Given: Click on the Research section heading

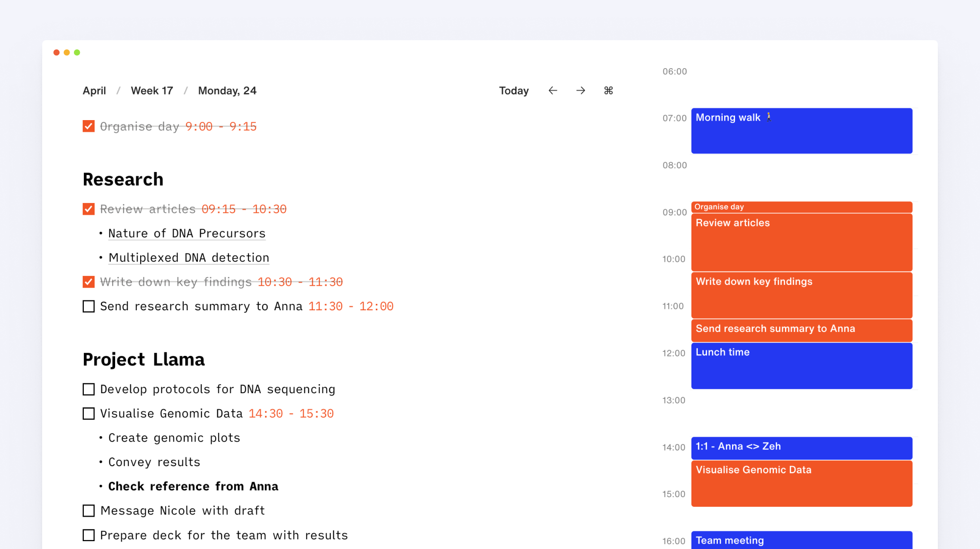Looking at the screenshot, I should (x=123, y=179).
